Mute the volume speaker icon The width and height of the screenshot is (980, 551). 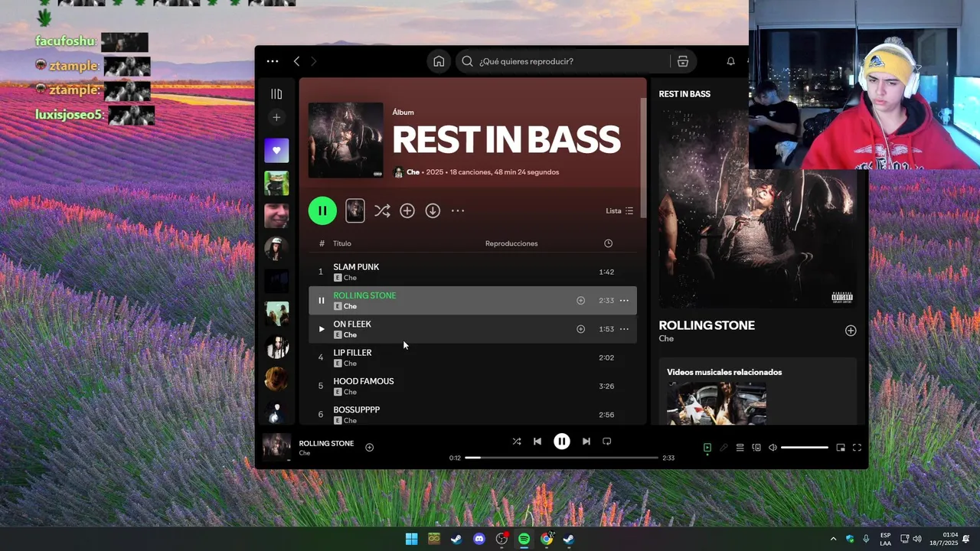pos(773,448)
